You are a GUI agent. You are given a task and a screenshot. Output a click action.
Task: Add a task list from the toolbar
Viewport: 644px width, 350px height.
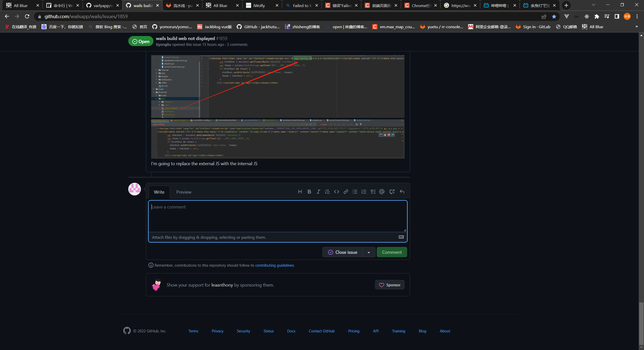(x=373, y=192)
